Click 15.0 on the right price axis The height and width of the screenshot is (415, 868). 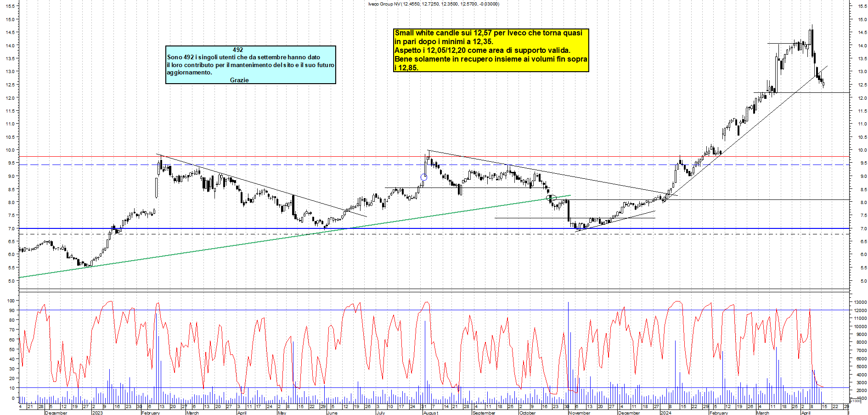(x=862, y=19)
